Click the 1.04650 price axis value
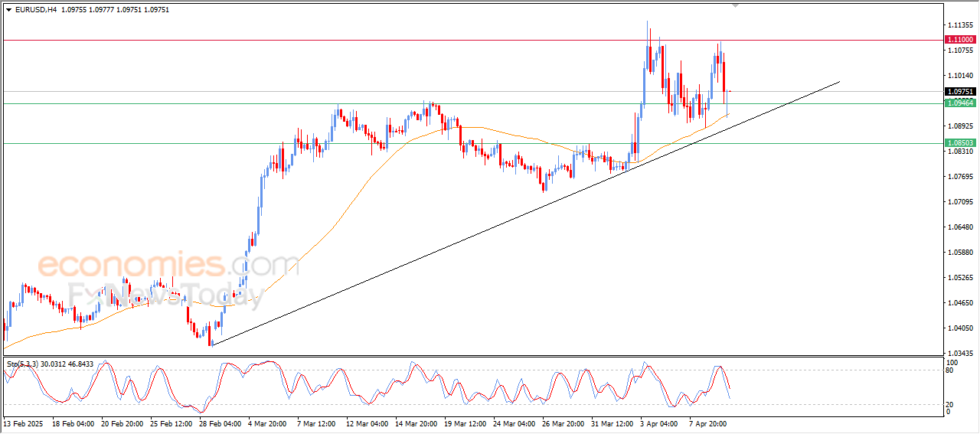980x434 pixels. (x=961, y=303)
